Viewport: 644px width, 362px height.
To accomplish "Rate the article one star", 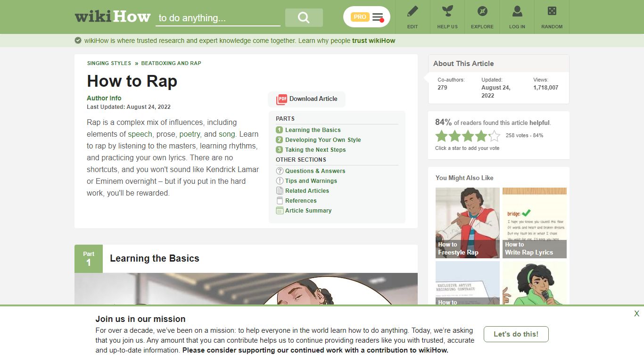I will click(442, 136).
